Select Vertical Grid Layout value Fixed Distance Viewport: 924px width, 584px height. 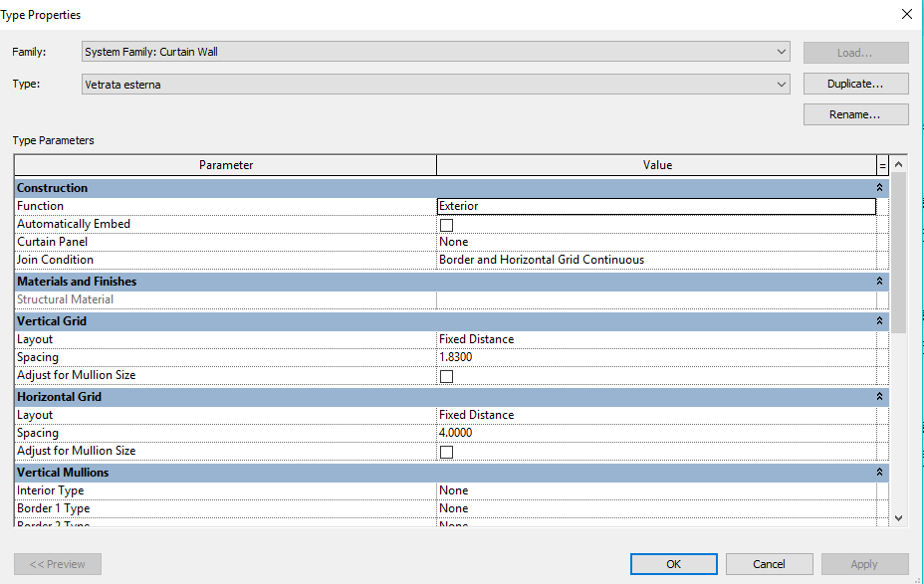[x=656, y=339]
